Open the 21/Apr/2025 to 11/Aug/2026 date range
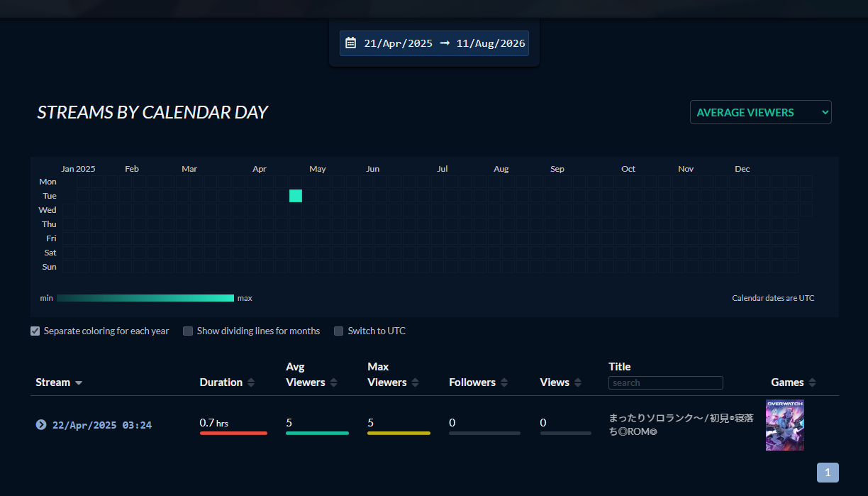Screen dimensions: 868x496 pyautogui.click(x=434, y=43)
